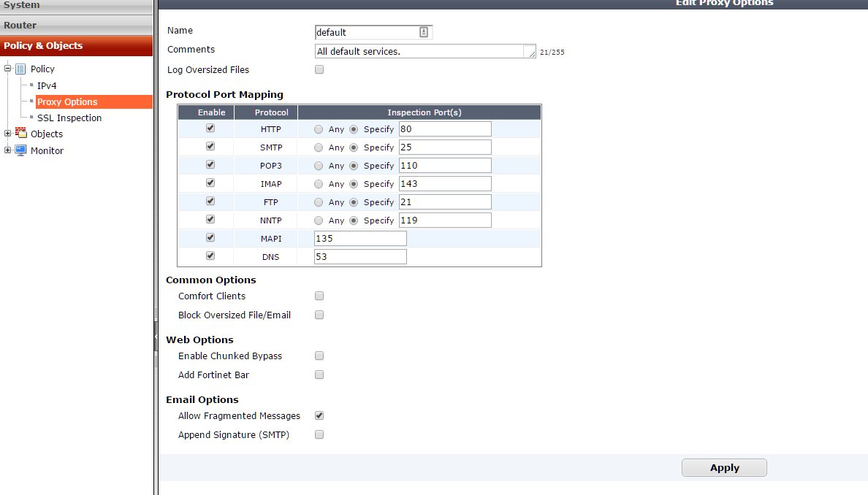Select Any port for SMTP

coord(319,147)
